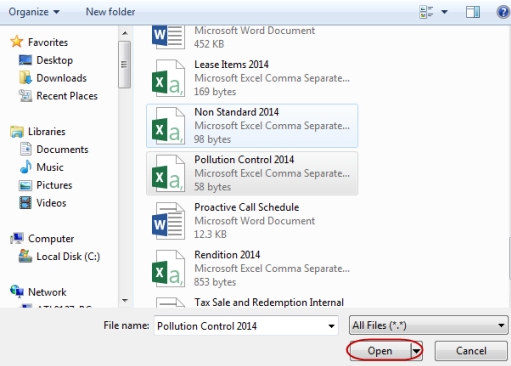Expand the Open button split arrow
511x366 pixels.
point(417,351)
